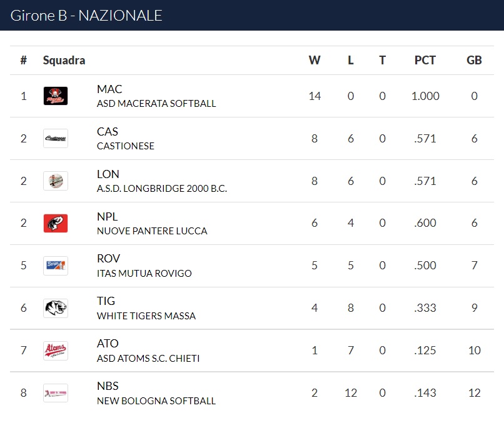Select the New Bologna Softball logo
The image size is (504, 423).
click(x=56, y=393)
